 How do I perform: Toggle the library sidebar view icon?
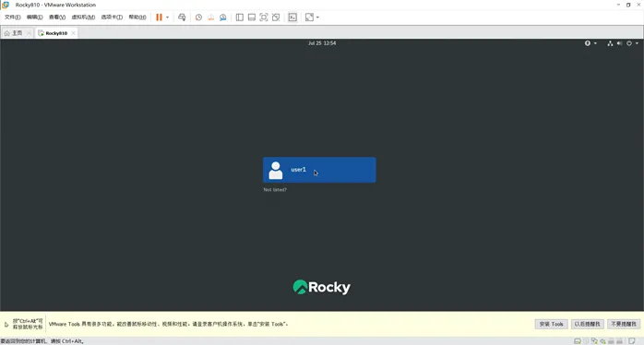tap(240, 18)
